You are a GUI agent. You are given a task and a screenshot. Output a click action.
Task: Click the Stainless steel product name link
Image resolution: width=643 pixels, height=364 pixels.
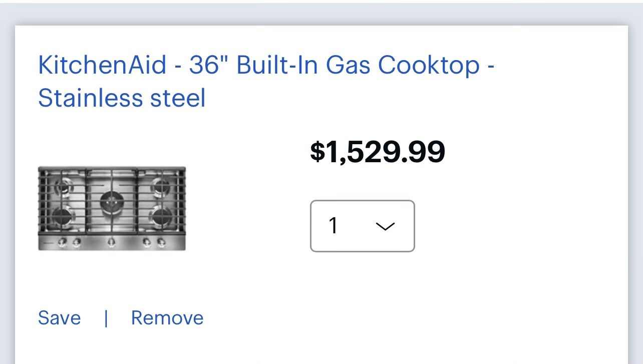pos(122,99)
